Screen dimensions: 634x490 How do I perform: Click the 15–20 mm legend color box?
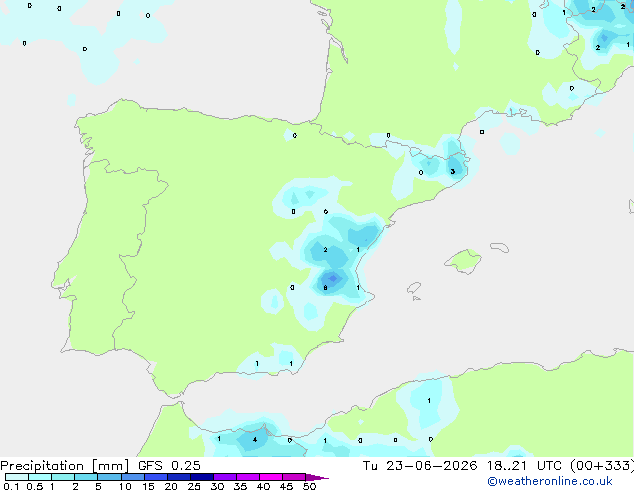click(156, 477)
